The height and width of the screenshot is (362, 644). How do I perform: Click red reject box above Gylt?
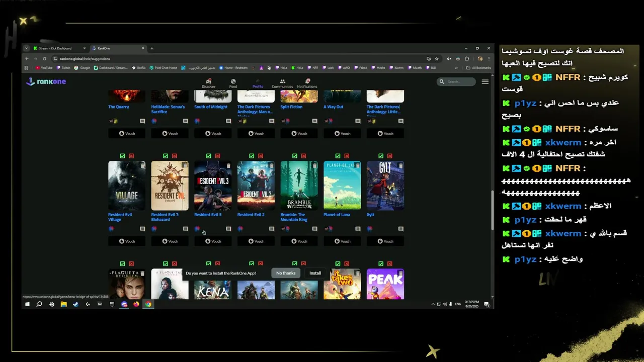(389, 156)
